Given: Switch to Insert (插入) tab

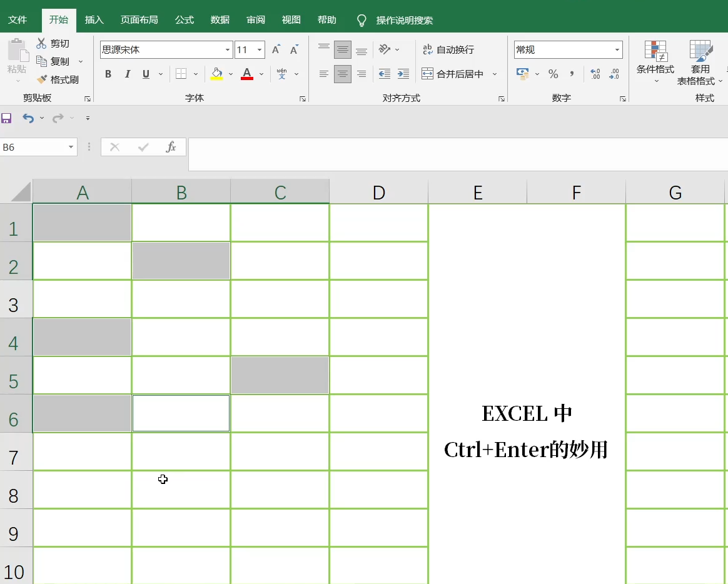Looking at the screenshot, I should tap(94, 20).
